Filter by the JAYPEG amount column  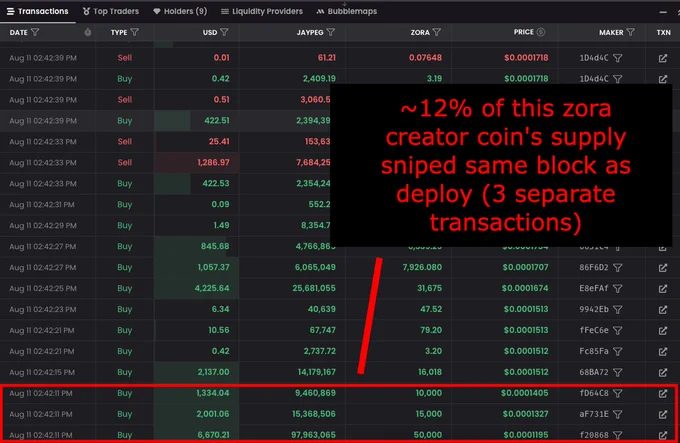tap(330, 32)
